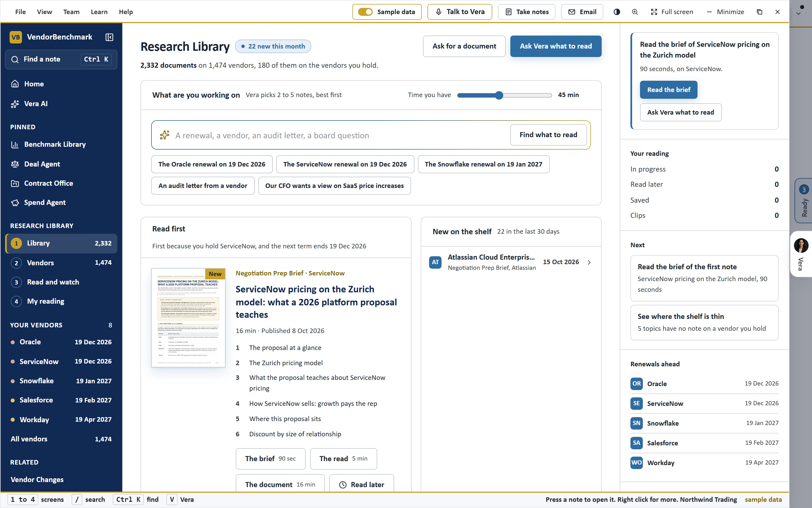This screenshot has width=812, height=508.
Task: Open Vera's avatar side tab
Action: coord(801,254)
